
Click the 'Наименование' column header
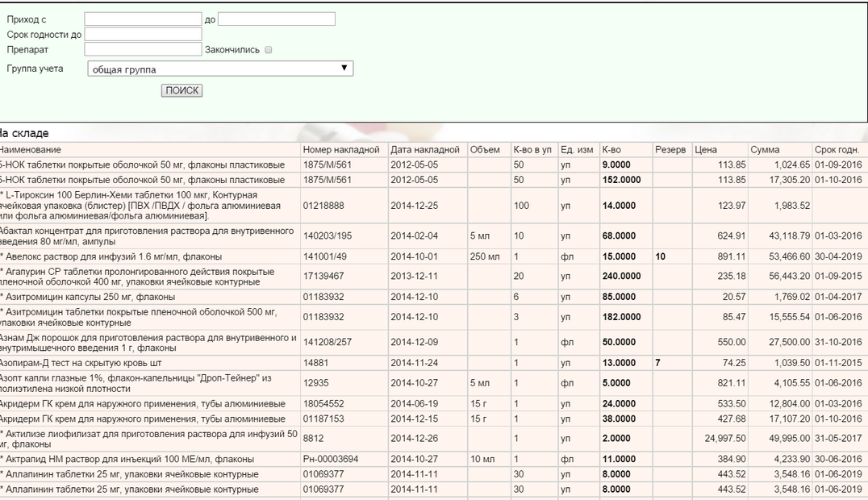pyautogui.click(x=30, y=149)
